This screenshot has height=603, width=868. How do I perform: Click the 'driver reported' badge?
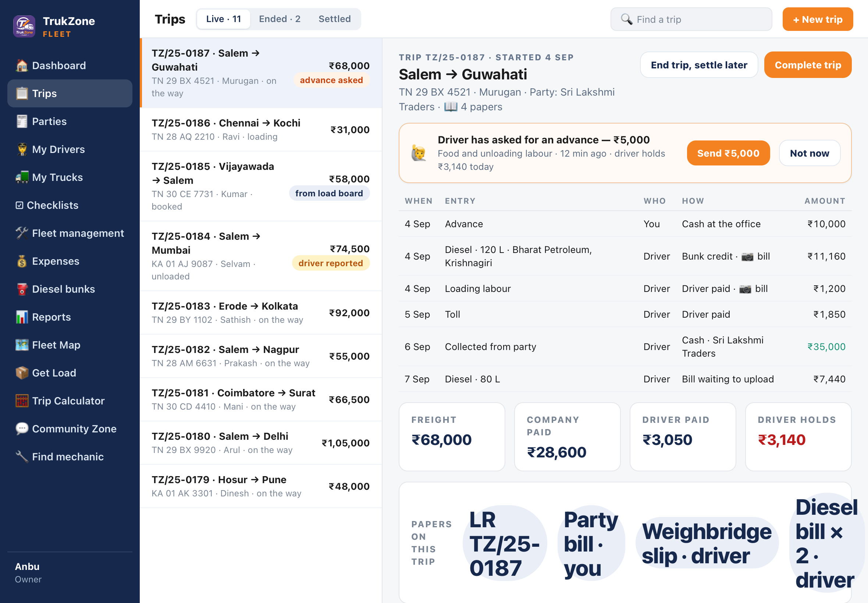[331, 263]
